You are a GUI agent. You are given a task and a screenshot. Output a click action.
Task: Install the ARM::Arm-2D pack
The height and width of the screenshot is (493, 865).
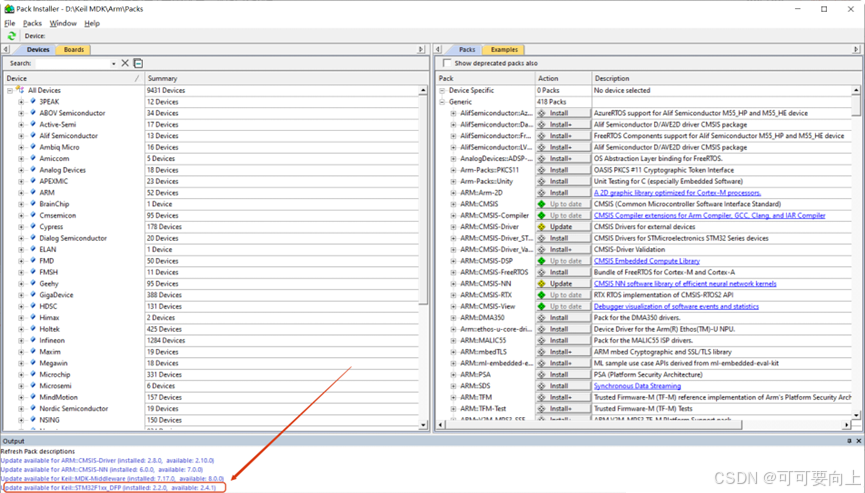click(x=563, y=192)
